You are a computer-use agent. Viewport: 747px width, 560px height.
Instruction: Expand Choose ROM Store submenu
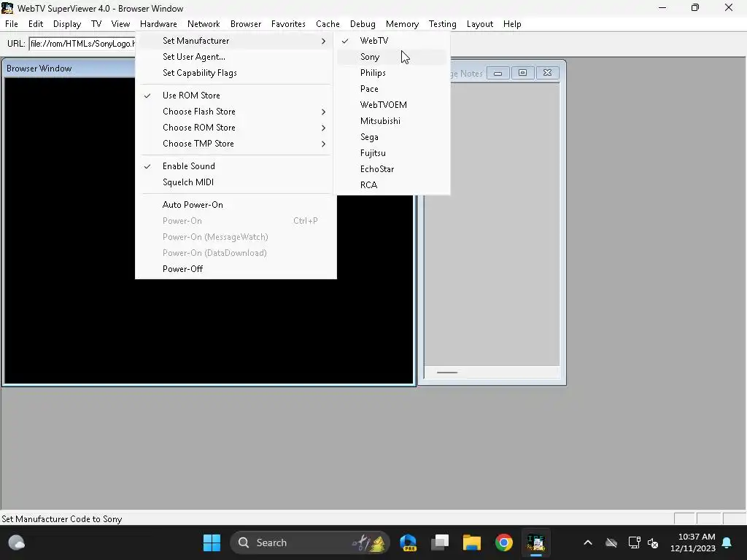click(236, 128)
